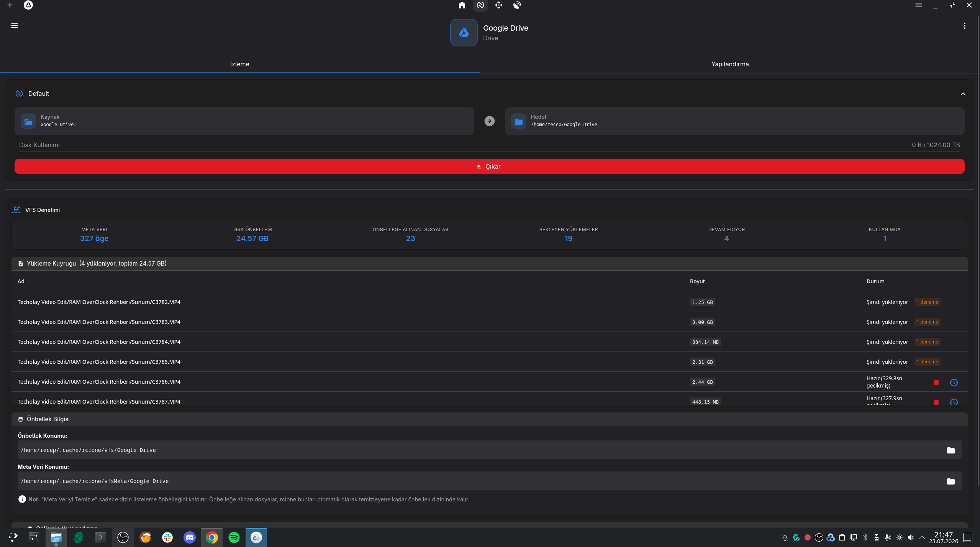
Task: Open cache location folder icon
Action: point(951,450)
